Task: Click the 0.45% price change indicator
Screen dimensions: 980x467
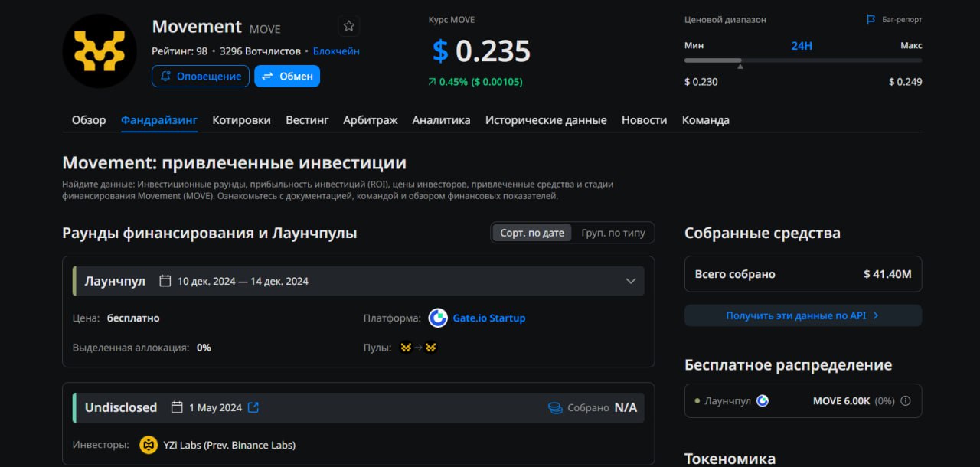Action: pyautogui.click(x=475, y=82)
